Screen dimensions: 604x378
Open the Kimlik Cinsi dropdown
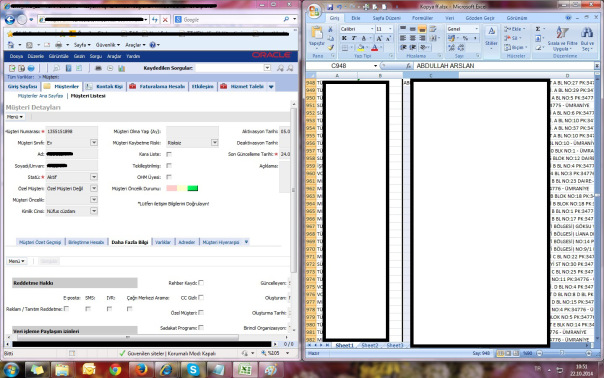pyautogui.click(x=94, y=211)
